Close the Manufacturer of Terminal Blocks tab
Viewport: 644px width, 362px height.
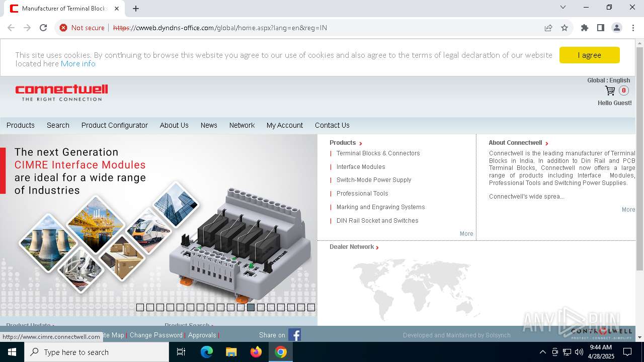pos(117,9)
